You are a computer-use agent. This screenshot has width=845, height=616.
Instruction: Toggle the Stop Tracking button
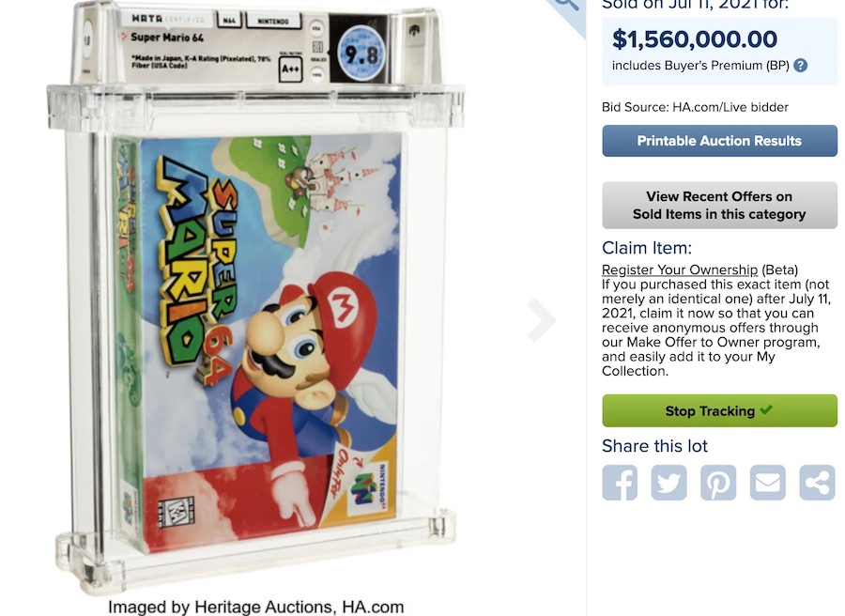point(719,411)
